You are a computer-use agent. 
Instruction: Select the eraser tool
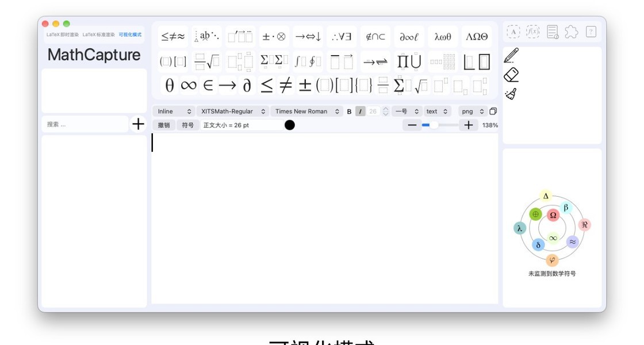[x=511, y=75]
